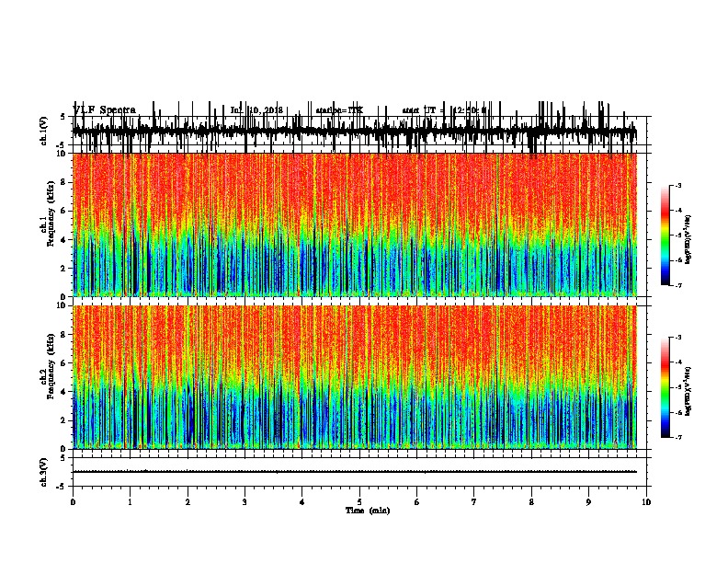728x563 pixels.
Task: Click ch.2 color bar tick label '-3'
Action: 678,338
